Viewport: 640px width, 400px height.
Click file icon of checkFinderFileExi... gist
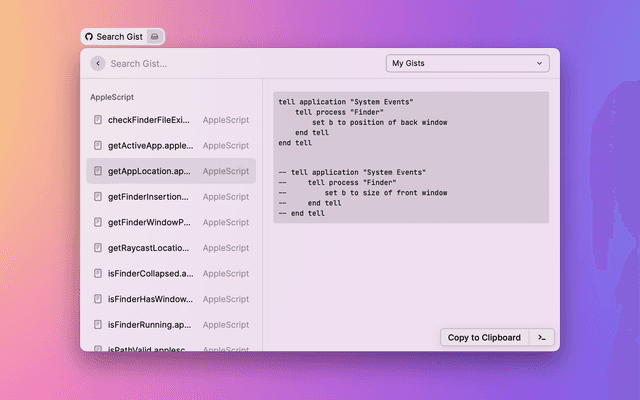(98, 120)
